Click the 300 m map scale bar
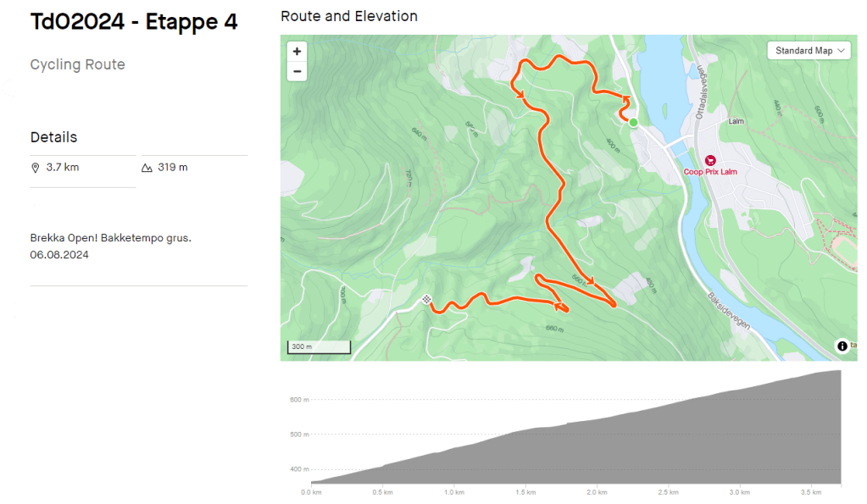The height and width of the screenshot is (504, 867). (x=320, y=346)
